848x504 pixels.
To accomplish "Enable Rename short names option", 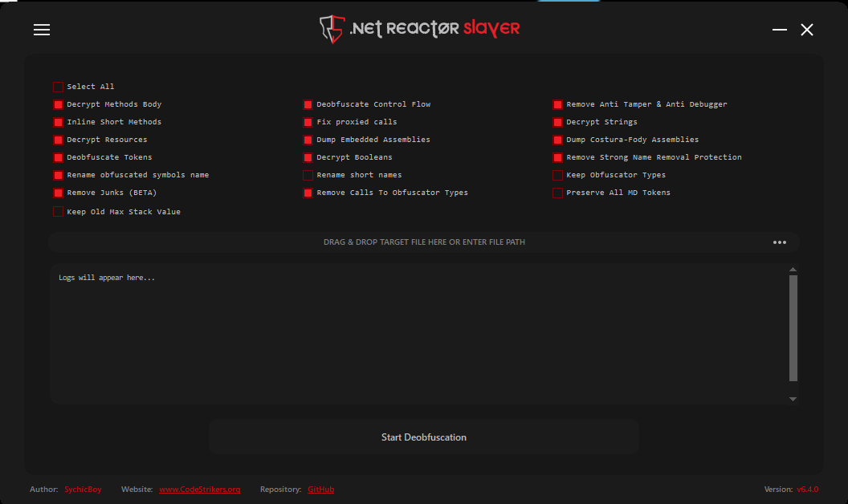I will (x=308, y=175).
